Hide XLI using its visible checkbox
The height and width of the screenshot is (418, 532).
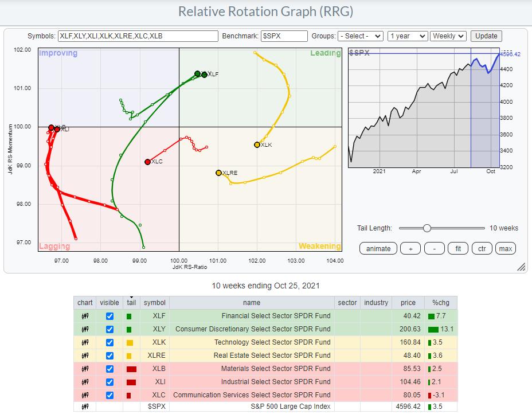109,382
